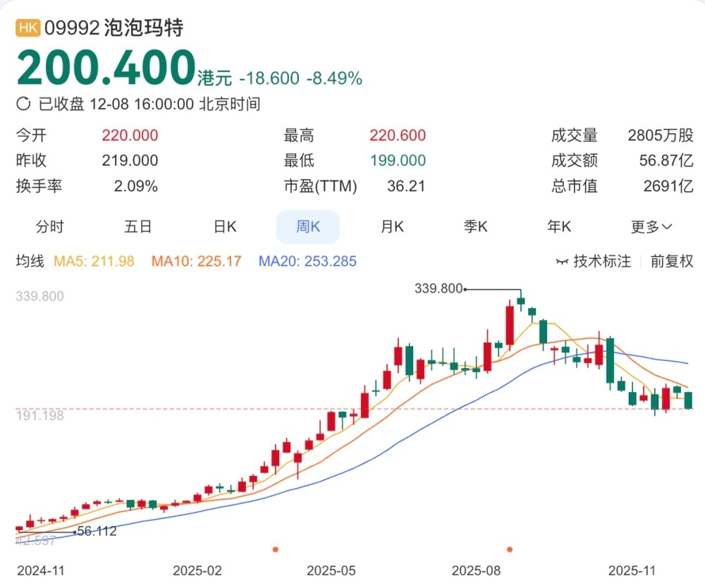
Task: Switch to the 季K chart view
Action: (x=474, y=227)
